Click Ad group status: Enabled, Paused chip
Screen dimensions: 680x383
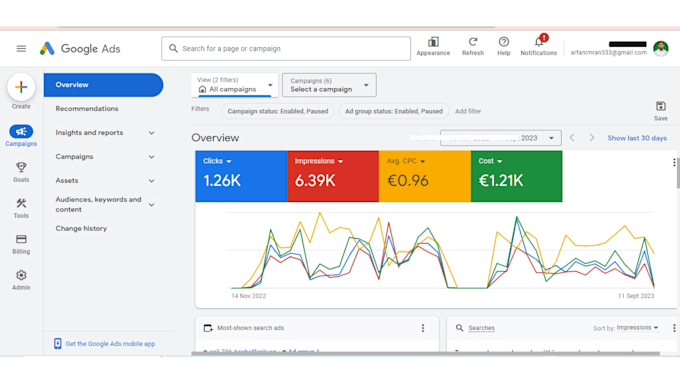pyautogui.click(x=394, y=111)
